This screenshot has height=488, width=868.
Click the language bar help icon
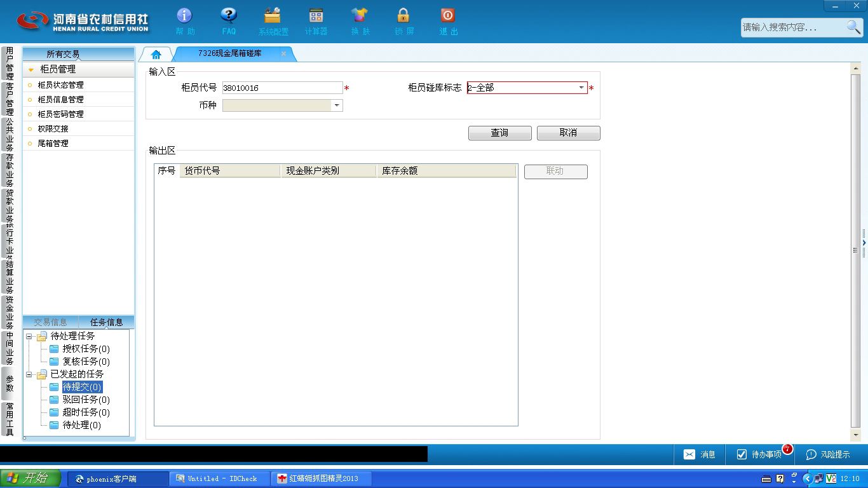click(x=780, y=478)
